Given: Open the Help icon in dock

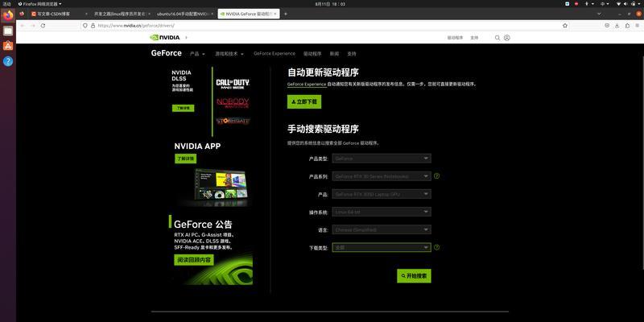Looking at the screenshot, I should (x=8, y=61).
